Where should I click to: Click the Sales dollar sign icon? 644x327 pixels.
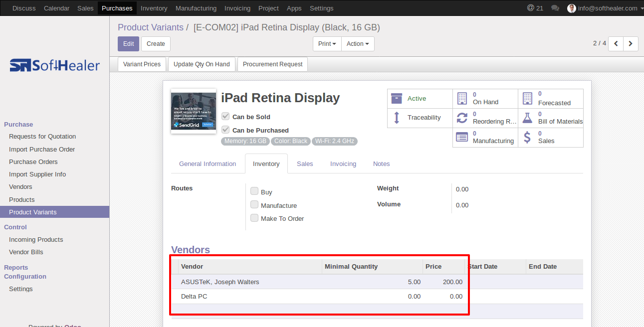tap(527, 137)
